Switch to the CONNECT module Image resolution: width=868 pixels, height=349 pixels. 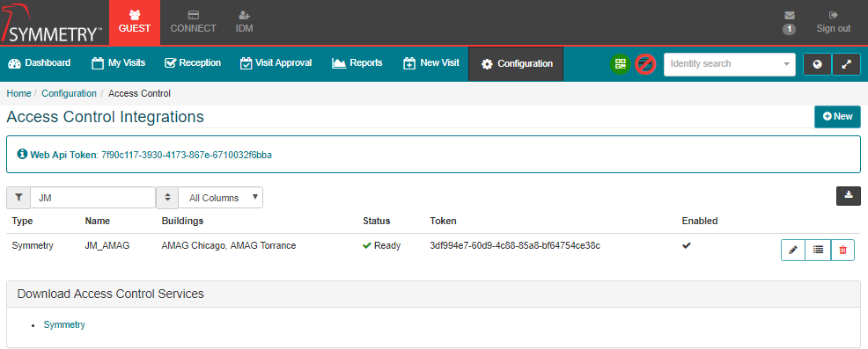pos(193,22)
